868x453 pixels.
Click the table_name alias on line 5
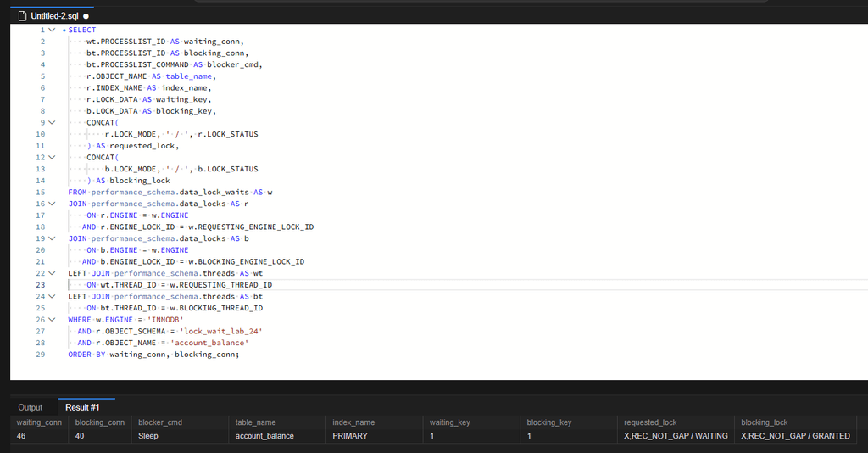coord(188,76)
